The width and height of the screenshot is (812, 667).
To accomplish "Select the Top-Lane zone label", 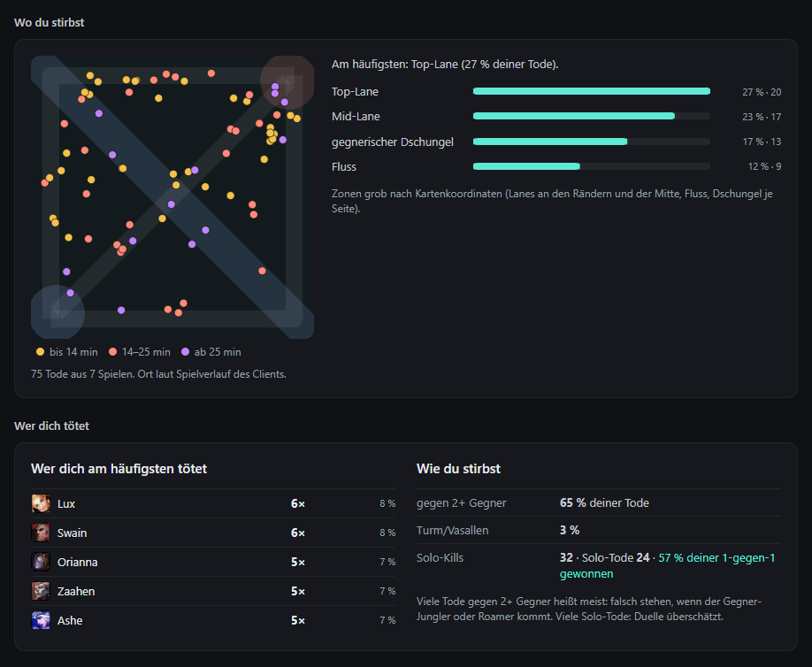I will 355,92.
